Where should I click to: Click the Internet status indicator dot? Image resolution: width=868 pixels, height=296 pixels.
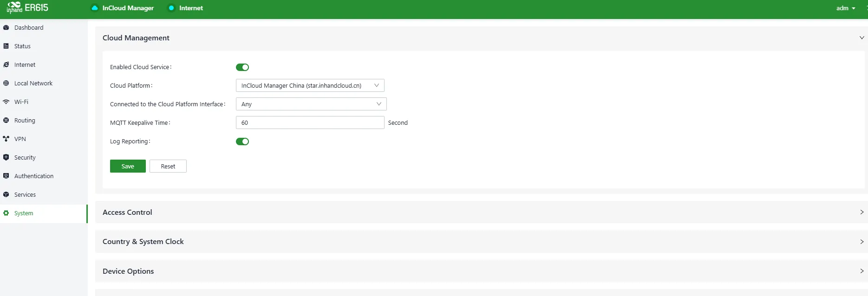(x=171, y=8)
